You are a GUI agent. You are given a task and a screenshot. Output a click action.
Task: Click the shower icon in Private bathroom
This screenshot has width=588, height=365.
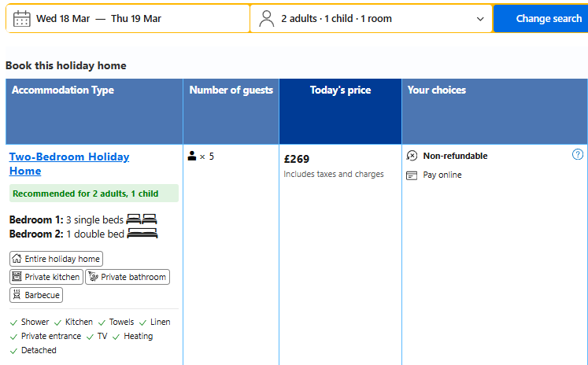coord(93,277)
